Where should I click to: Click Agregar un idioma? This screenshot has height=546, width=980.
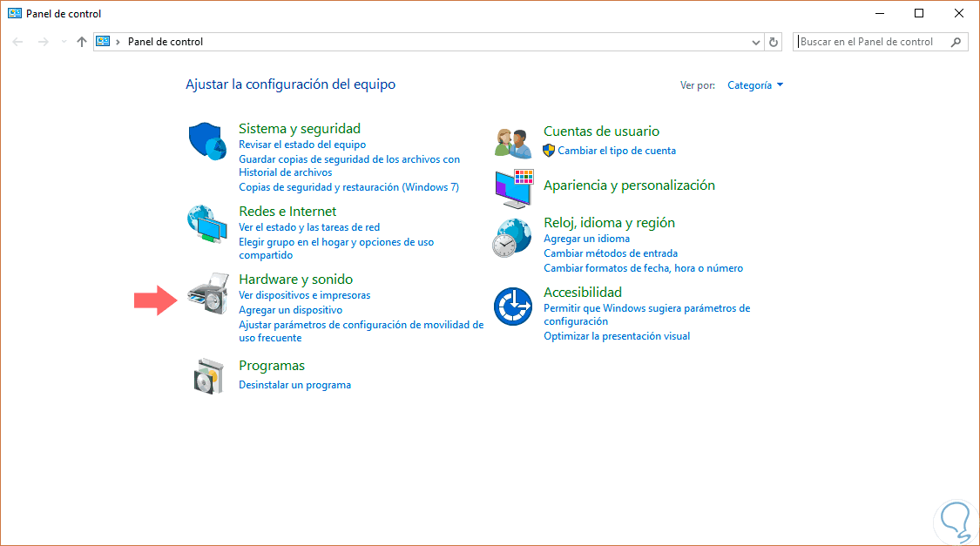586,239
